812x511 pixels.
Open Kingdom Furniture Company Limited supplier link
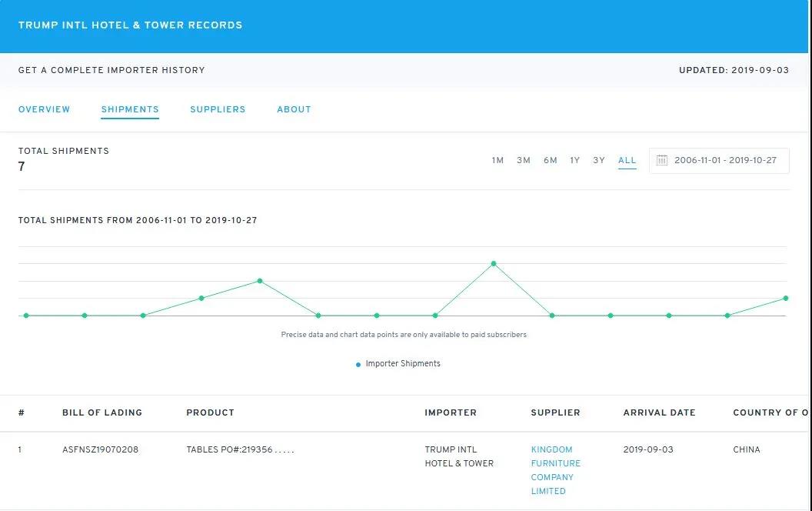click(556, 470)
